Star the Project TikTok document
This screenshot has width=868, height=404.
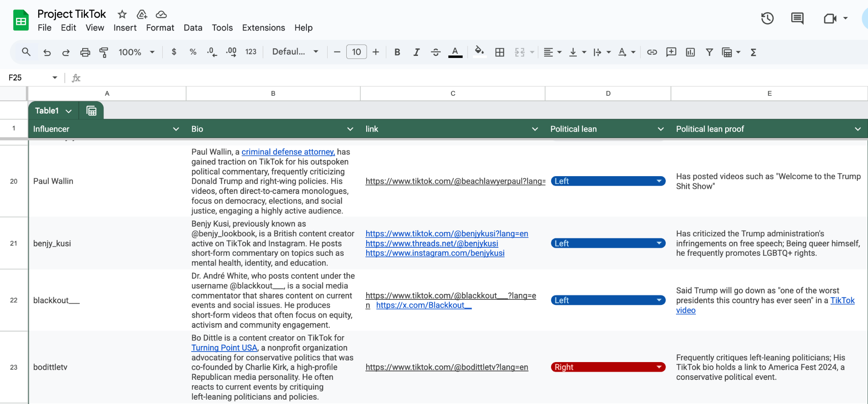coord(122,14)
